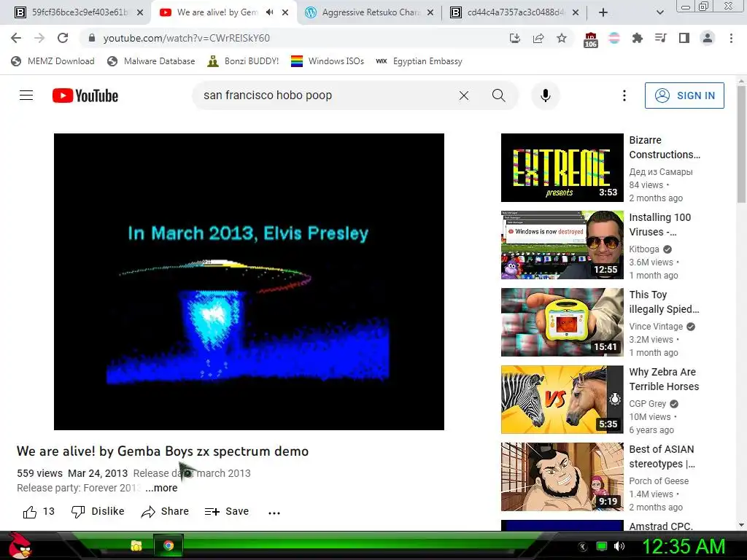Open the file explorer taskbar icon
747x560 pixels.
tap(136, 545)
